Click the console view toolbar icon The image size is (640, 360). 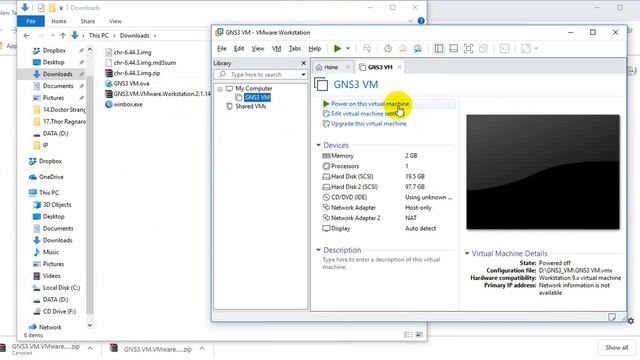(504, 49)
